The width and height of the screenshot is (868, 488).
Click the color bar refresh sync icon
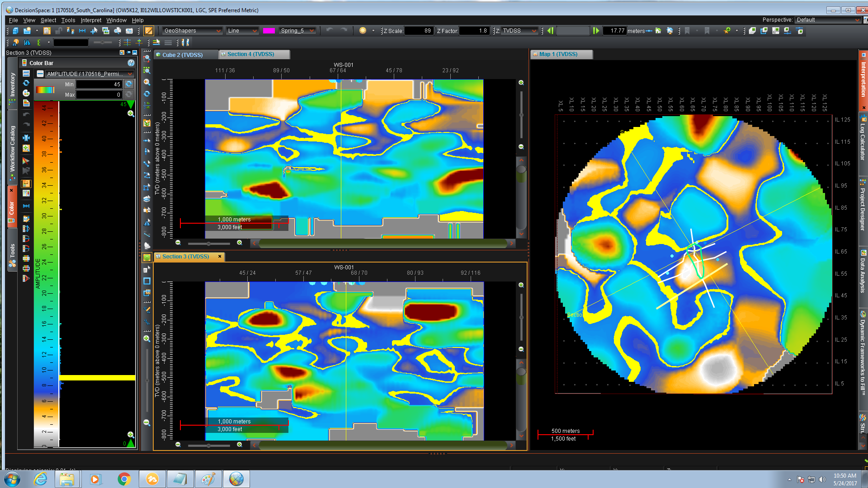[26, 83]
